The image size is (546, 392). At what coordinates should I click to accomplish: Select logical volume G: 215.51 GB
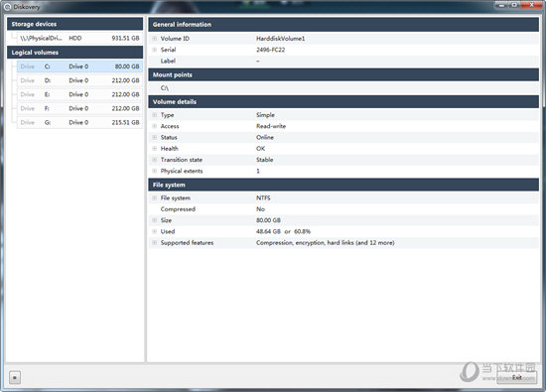point(79,122)
